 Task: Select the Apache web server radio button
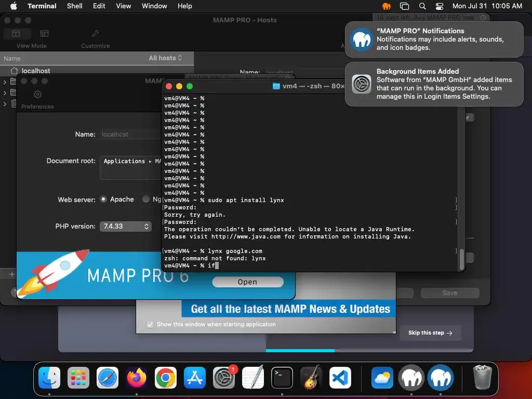(103, 199)
